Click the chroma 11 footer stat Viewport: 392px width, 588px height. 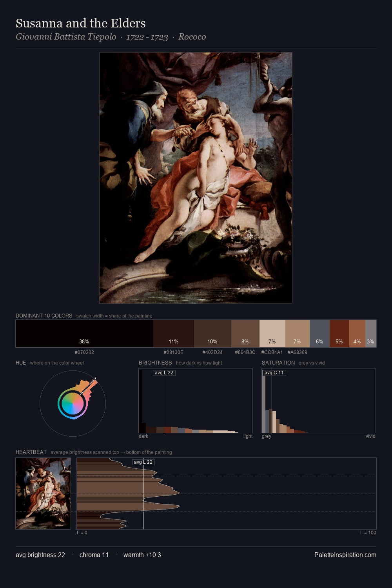[94, 555]
